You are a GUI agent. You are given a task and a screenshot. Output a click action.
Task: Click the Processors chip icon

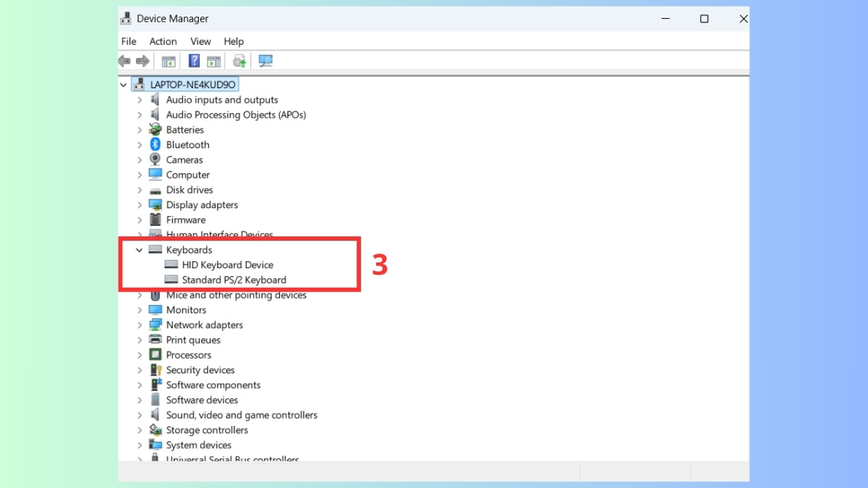pos(155,355)
